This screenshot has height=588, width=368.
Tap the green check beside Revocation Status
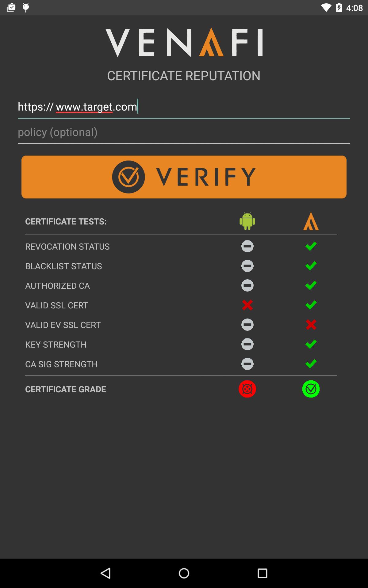311,246
